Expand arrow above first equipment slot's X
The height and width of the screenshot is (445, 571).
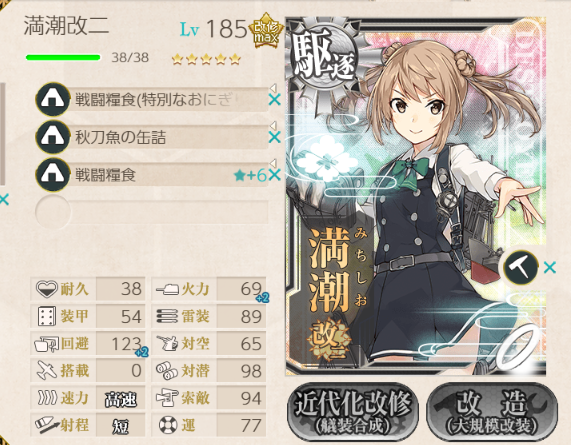coord(273,88)
